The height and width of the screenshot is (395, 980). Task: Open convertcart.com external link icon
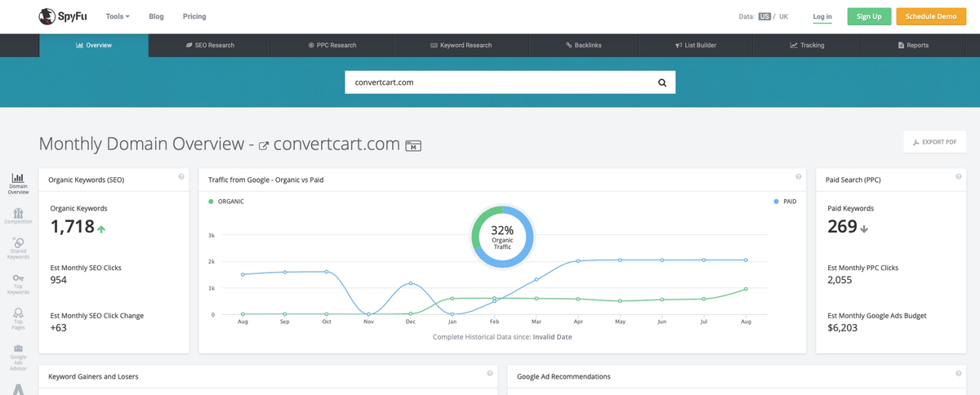tap(263, 146)
